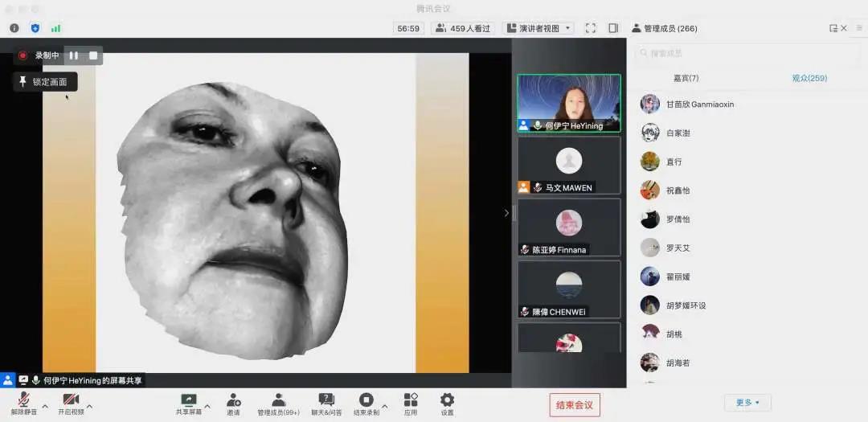868x422 pixels.
Task: Switch to the Guests (嘉宾) tab
Action: pos(686,78)
